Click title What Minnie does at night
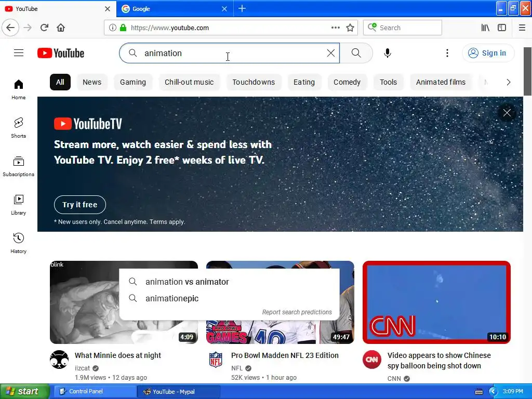 [x=118, y=355]
